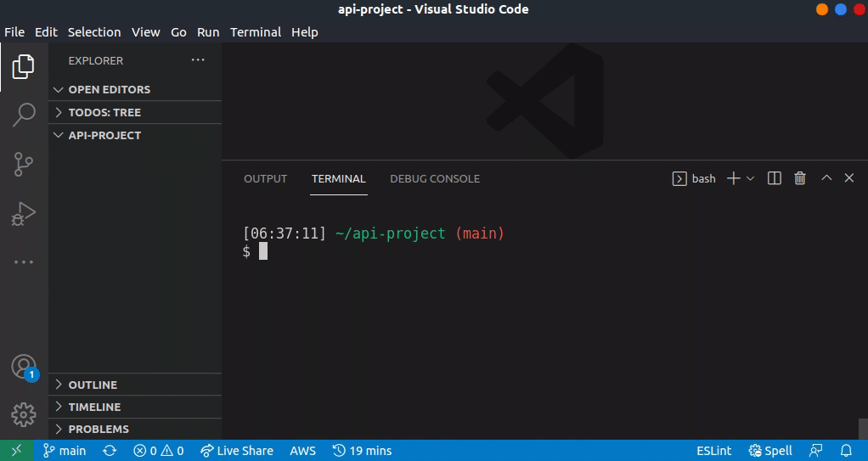Viewport: 868px width, 461px height.
Task: Click the 19 mins time tracker
Action: click(362, 451)
